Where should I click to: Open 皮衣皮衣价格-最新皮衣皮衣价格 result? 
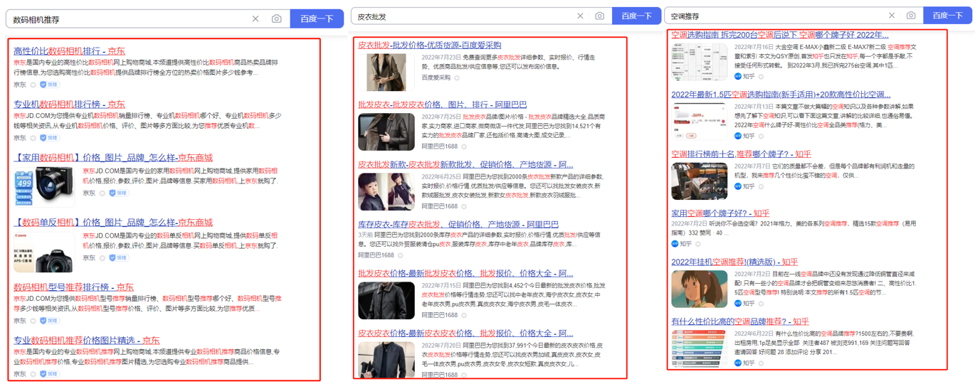[x=465, y=333]
